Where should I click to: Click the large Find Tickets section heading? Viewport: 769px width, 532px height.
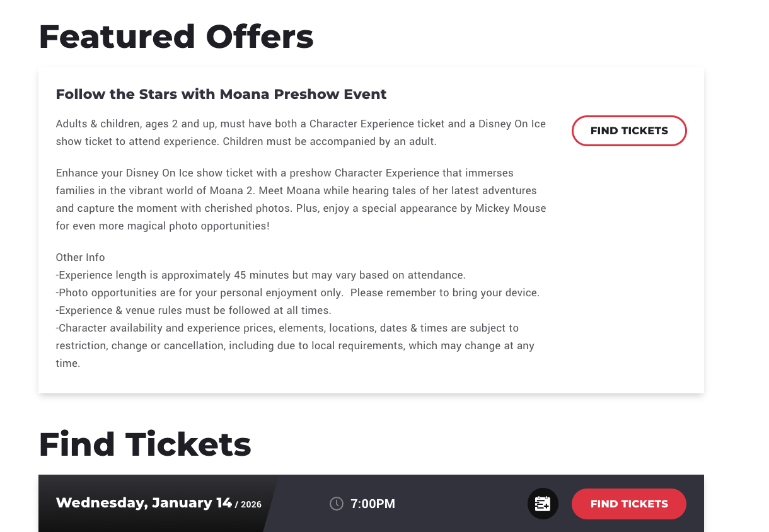pos(145,444)
